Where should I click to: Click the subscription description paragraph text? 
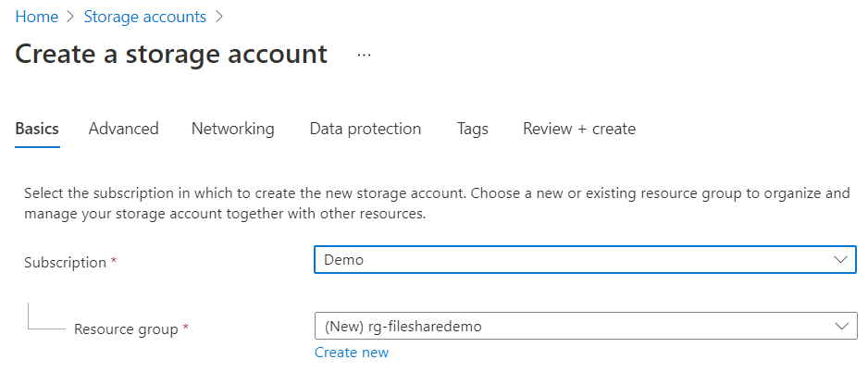[x=435, y=204]
